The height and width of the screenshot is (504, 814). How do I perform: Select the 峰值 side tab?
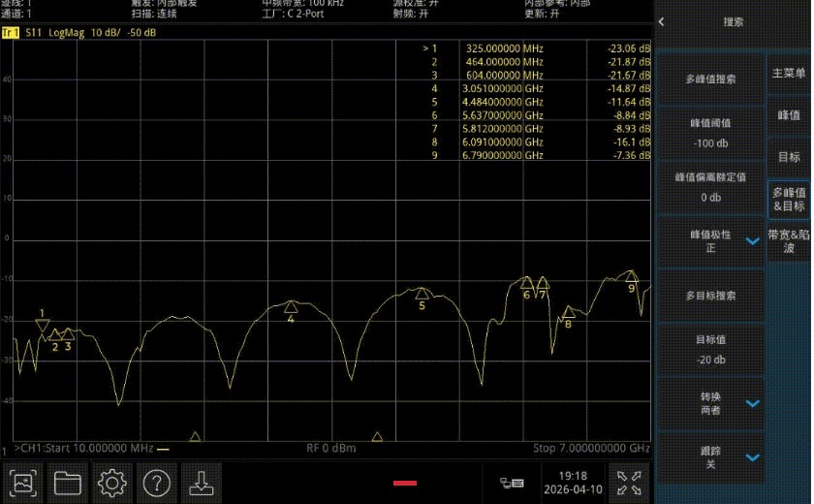(789, 115)
